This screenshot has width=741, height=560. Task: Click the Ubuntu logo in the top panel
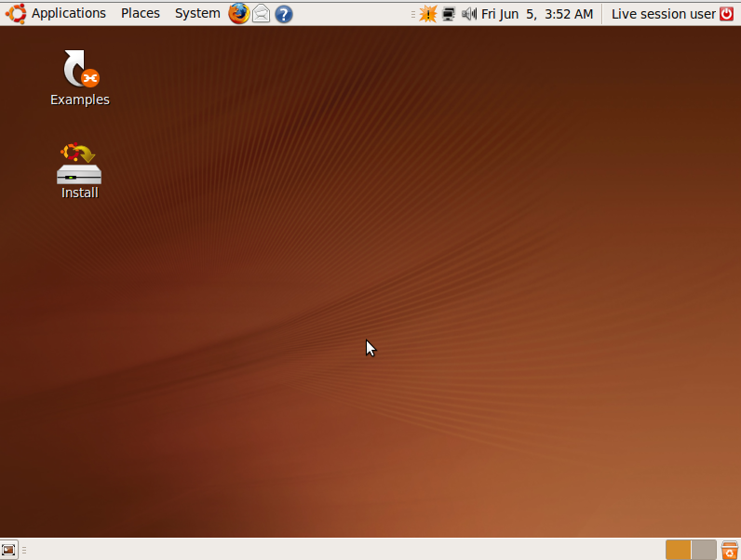tap(16, 14)
